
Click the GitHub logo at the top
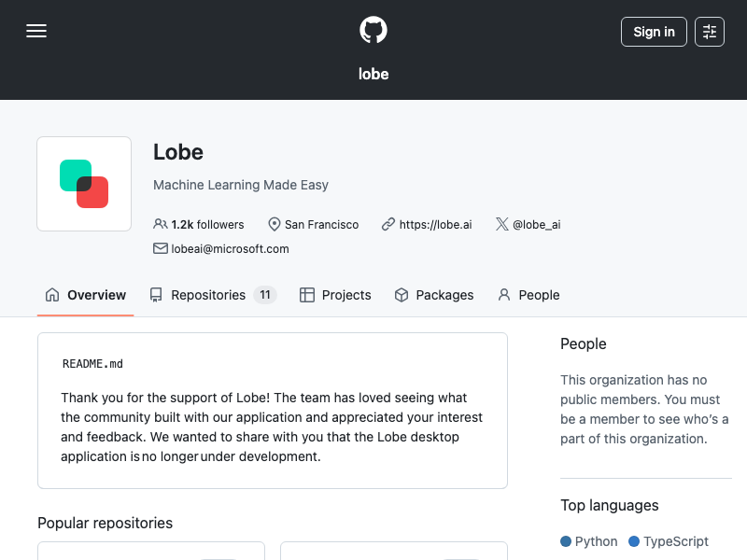pos(373,29)
